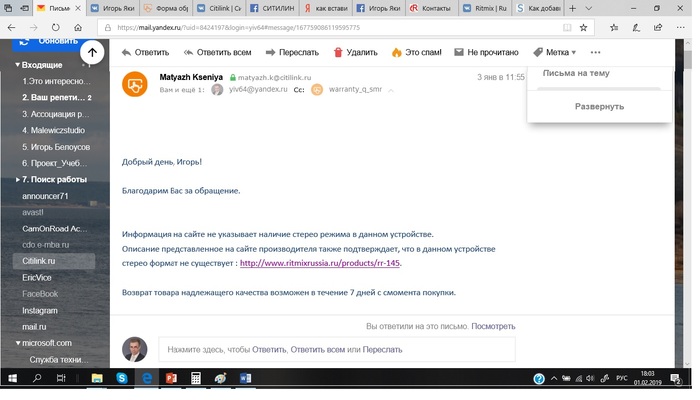
Task: Click the quick reply input field
Action: coord(336,349)
